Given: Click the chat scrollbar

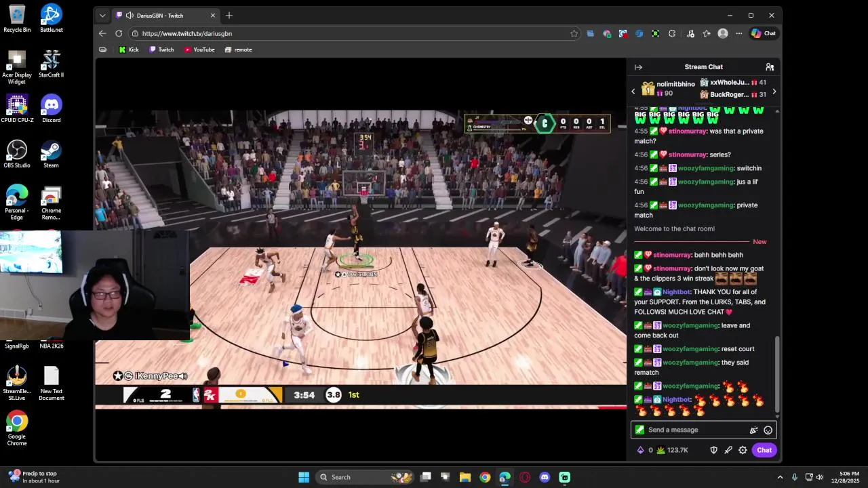Looking at the screenshot, I should [x=777, y=373].
